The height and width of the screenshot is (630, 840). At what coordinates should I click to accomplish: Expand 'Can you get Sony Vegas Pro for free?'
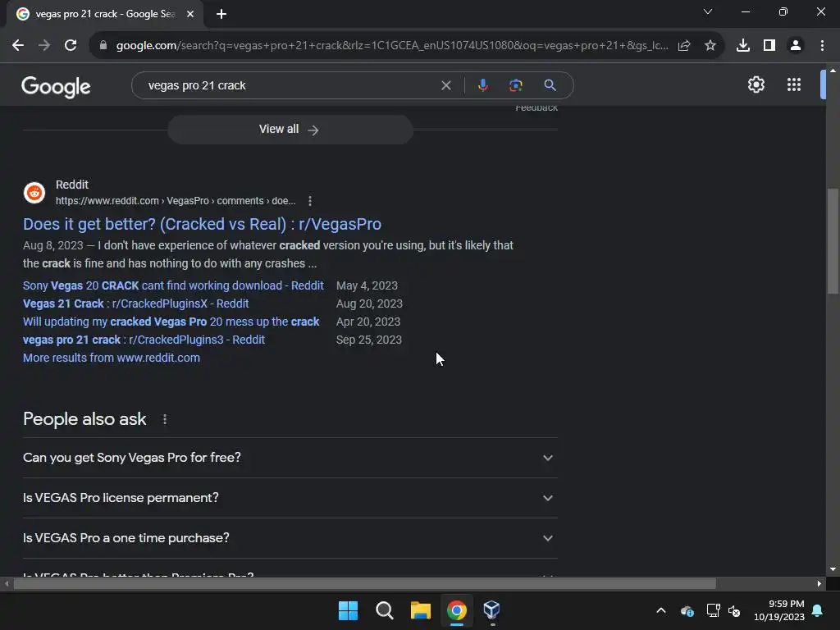click(290, 458)
